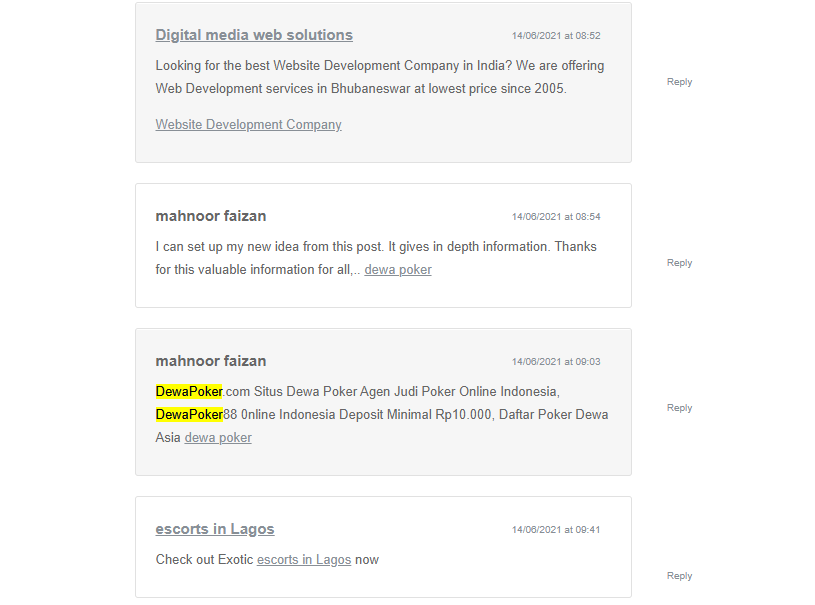Click the 14/06/2021 at 09:03 timestamp

(556, 362)
